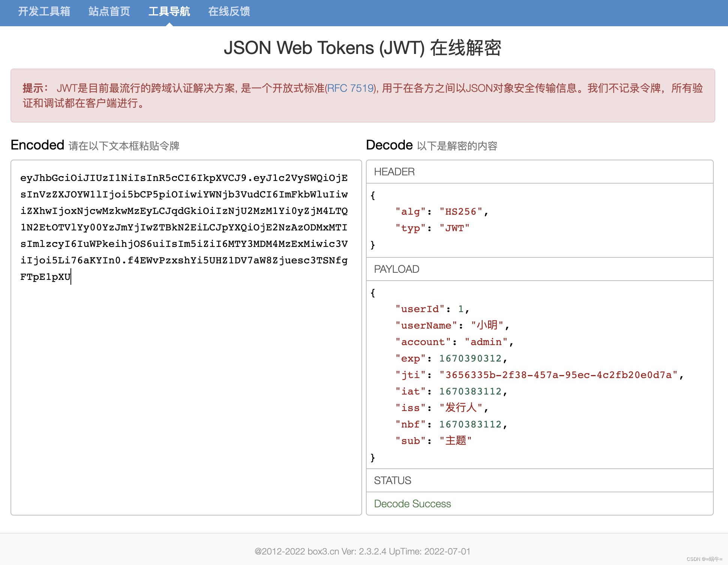Go to 站点首页 in navigation bar
The width and height of the screenshot is (728, 565).
[109, 12]
